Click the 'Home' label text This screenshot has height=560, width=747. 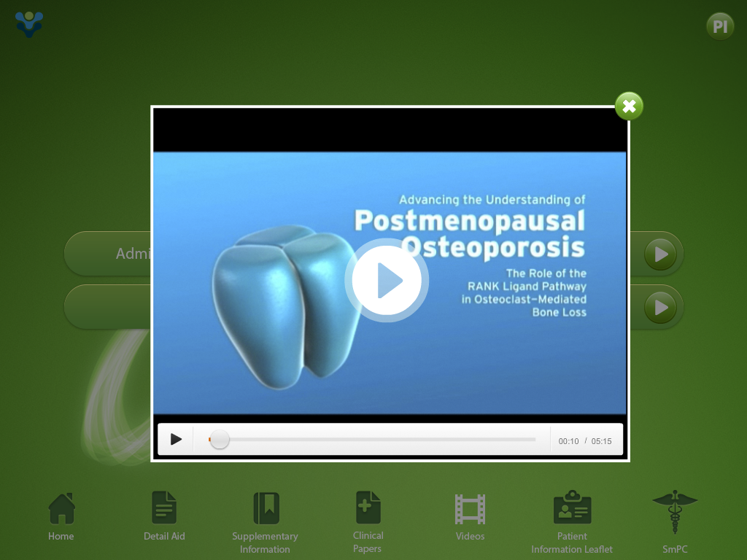point(61,536)
